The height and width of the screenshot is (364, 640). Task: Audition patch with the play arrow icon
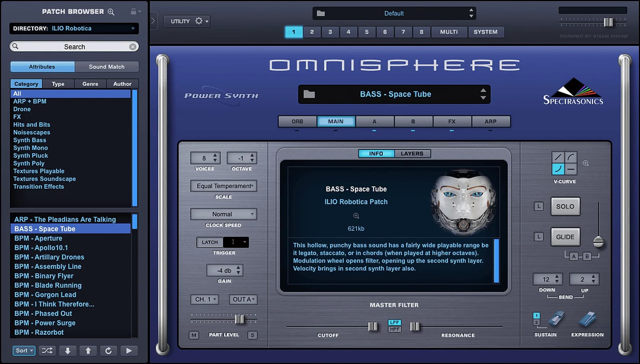click(x=129, y=350)
